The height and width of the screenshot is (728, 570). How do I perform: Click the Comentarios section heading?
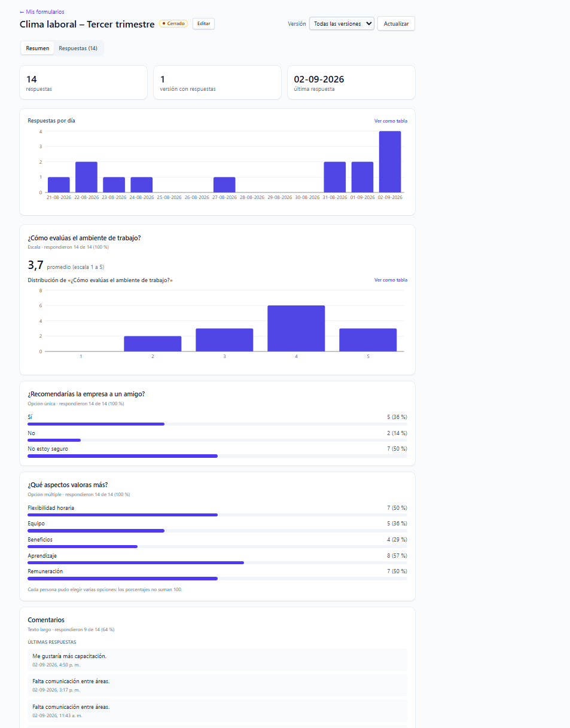[46, 620]
